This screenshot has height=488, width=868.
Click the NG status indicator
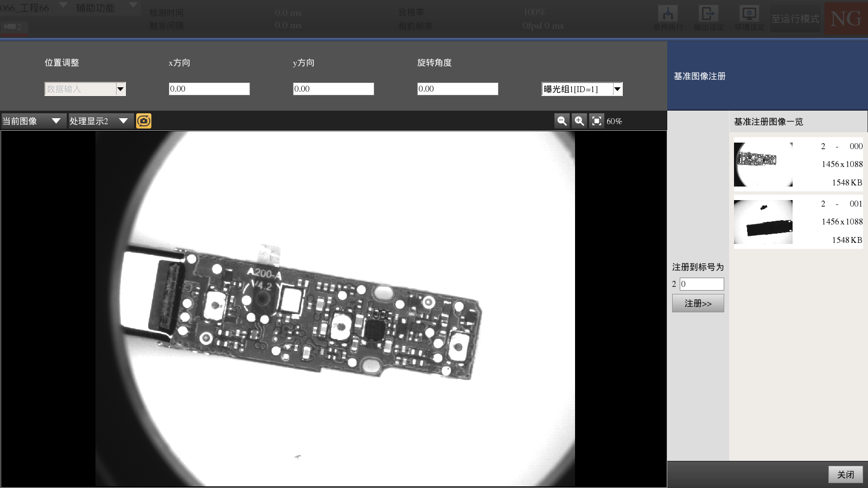(846, 19)
